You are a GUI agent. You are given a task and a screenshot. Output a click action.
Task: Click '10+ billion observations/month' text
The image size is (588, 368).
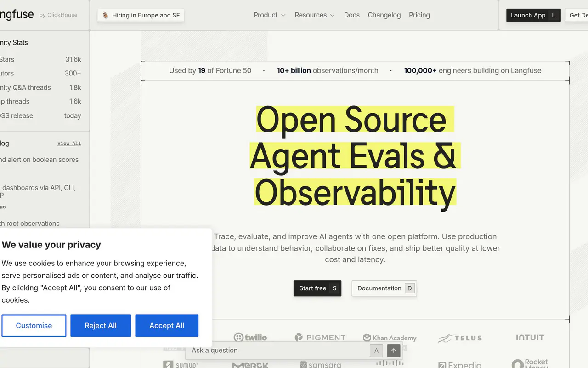(x=328, y=70)
